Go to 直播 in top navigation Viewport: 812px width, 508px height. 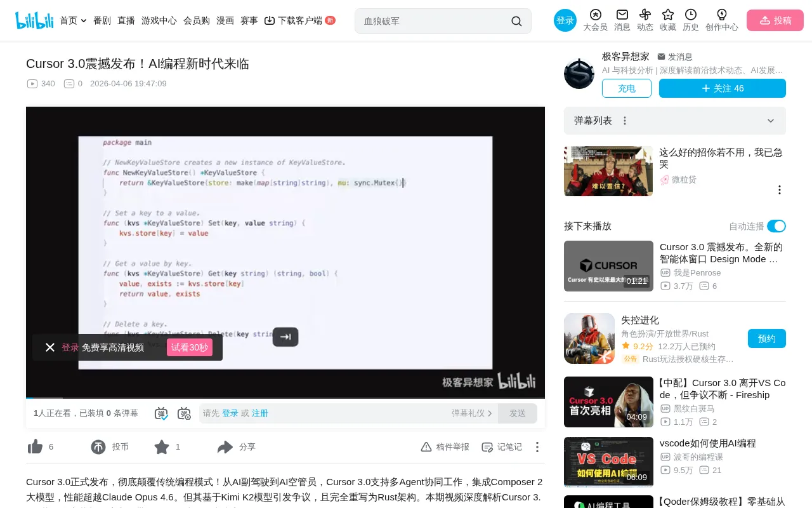tap(126, 20)
